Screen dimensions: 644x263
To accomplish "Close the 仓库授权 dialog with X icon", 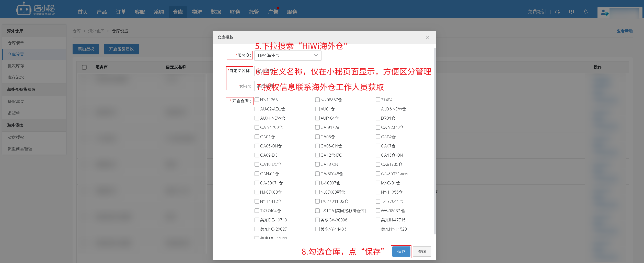I will click(428, 37).
